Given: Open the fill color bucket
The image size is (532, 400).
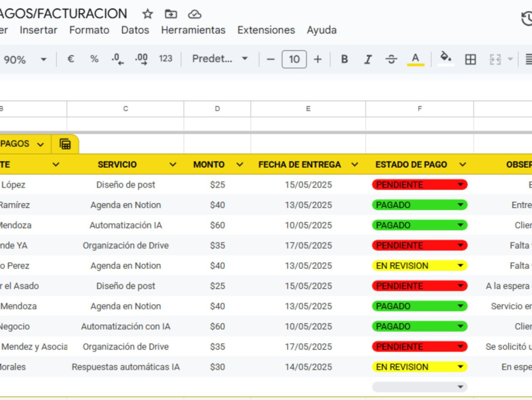Looking at the screenshot, I should (x=446, y=59).
